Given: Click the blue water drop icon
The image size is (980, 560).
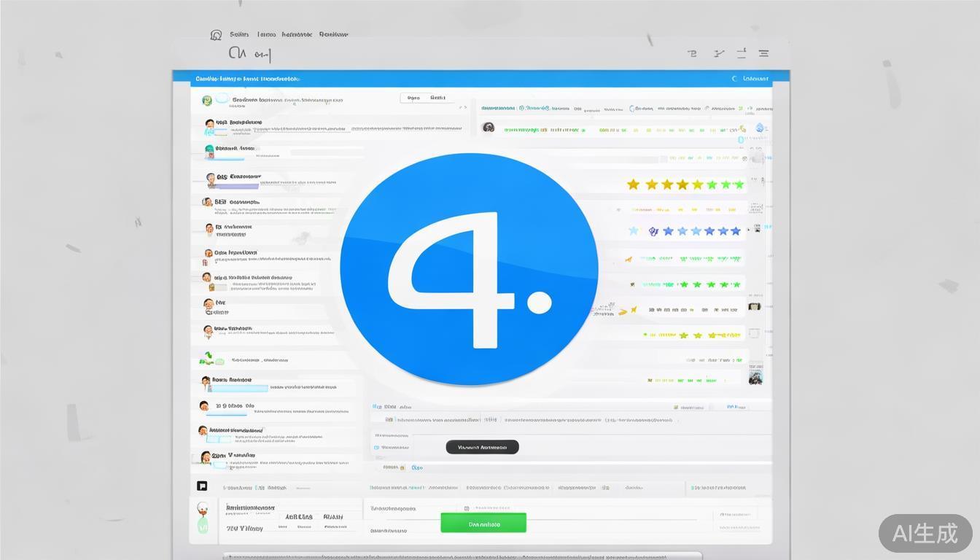Looking at the screenshot, I should 760,128.
